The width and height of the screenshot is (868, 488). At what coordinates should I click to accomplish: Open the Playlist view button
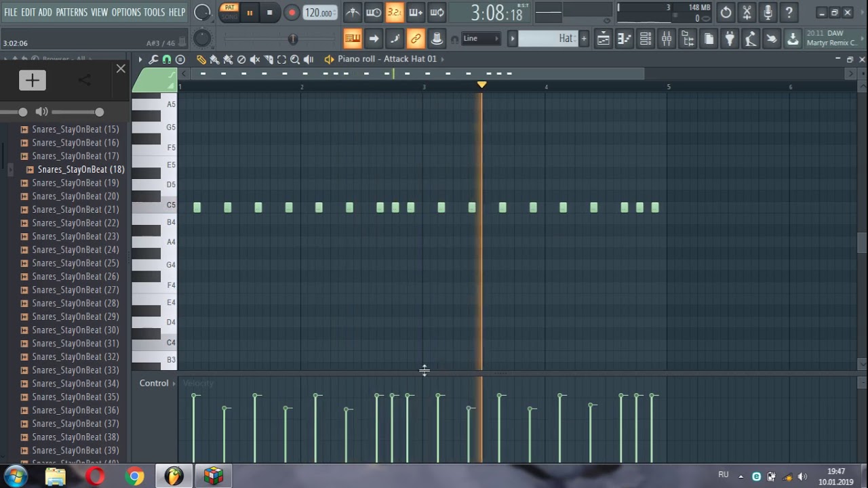pyautogui.click(x=604, y=39)
